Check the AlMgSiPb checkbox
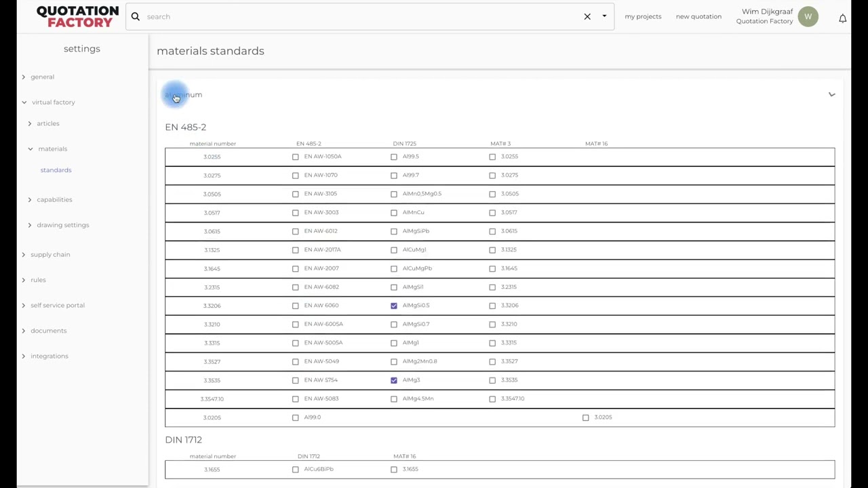 click(394, 232)
